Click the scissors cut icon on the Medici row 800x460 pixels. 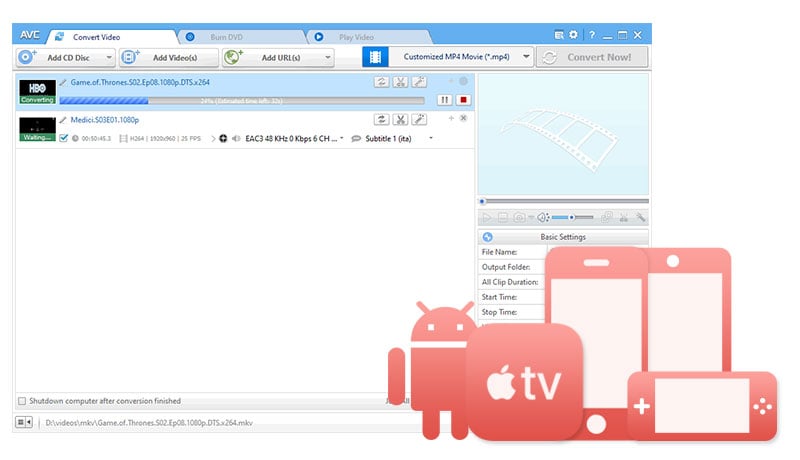[x=401, y=119]
